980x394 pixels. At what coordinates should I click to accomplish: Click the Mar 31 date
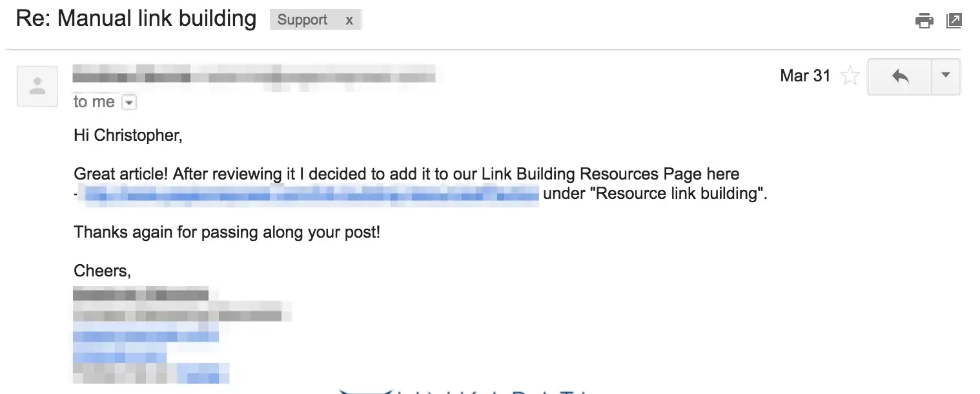tap(805, 76)
